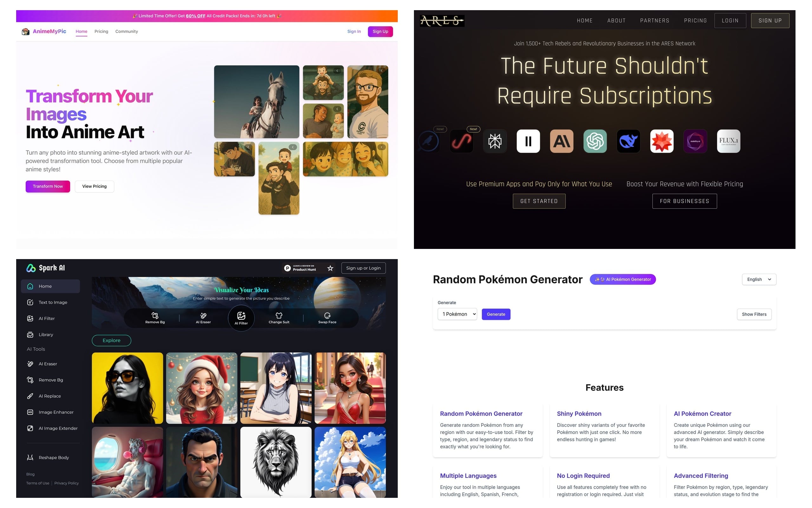
Task: Toggle arrow on three kids anime image
Action: click(x=382, y=147)
